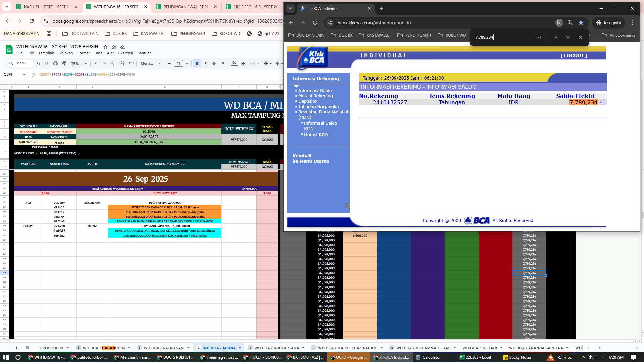The height and width of the screenshot is (362, 644).
Task: Check the cloud save status icon
Action: 123,47
